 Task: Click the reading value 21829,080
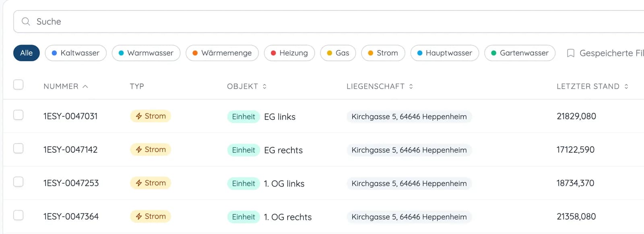click(x=576, y=116)
